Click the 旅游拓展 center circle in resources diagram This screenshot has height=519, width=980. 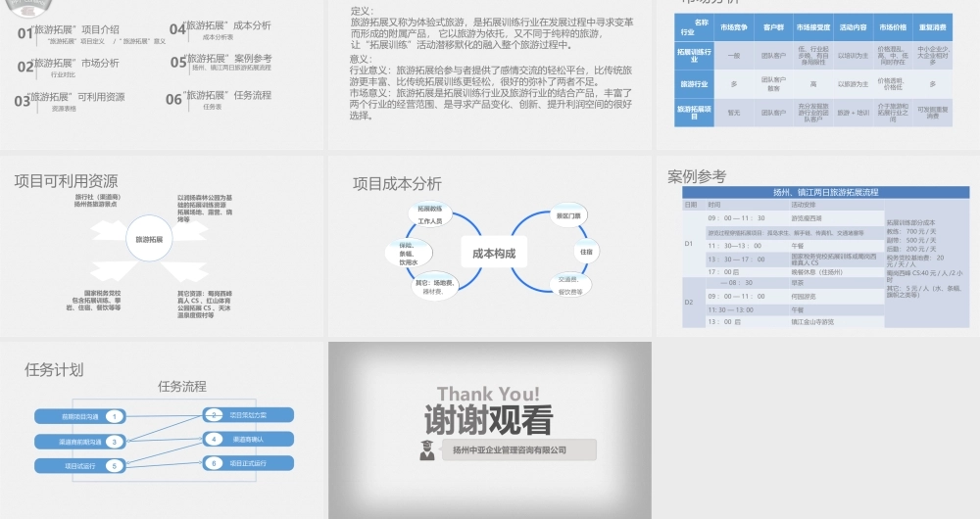(x=149, y=239)
